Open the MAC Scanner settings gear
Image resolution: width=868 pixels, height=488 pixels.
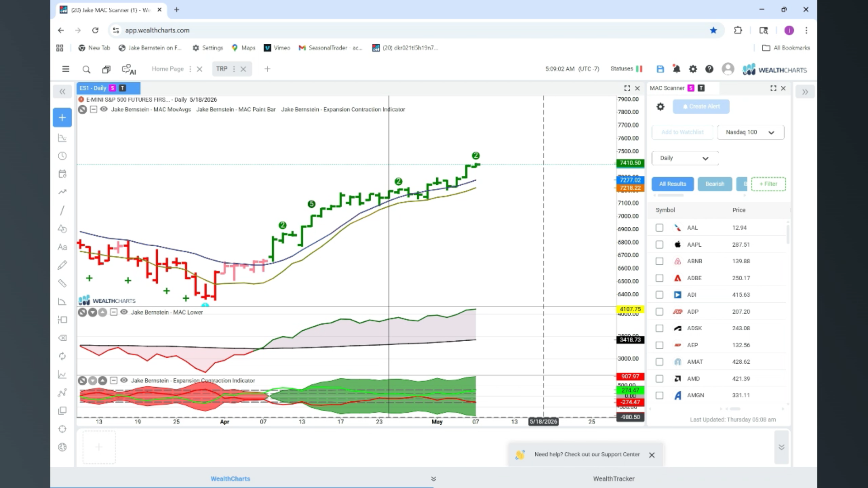660,107
